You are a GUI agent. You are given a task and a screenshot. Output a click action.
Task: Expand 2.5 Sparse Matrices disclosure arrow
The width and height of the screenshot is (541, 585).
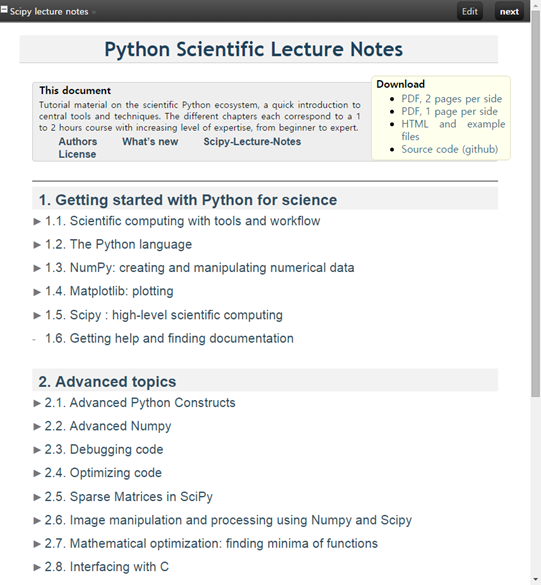tap(37, 497)
